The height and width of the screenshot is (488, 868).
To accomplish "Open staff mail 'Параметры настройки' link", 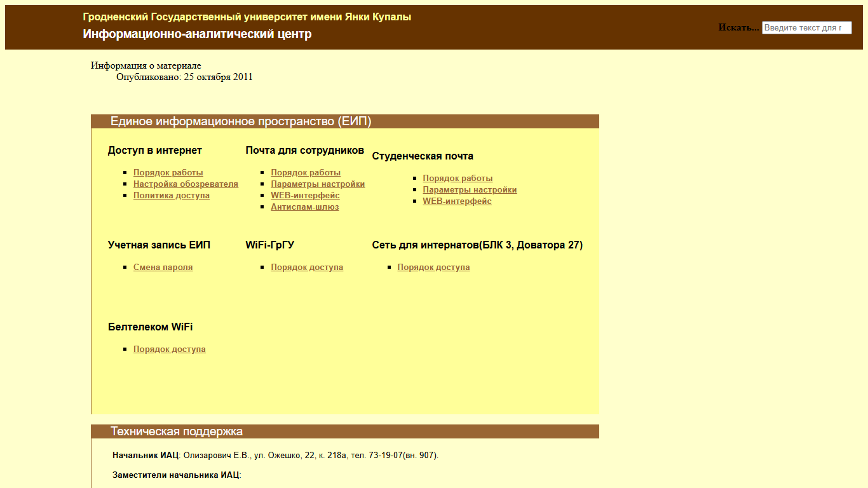I will coord(318,184).
